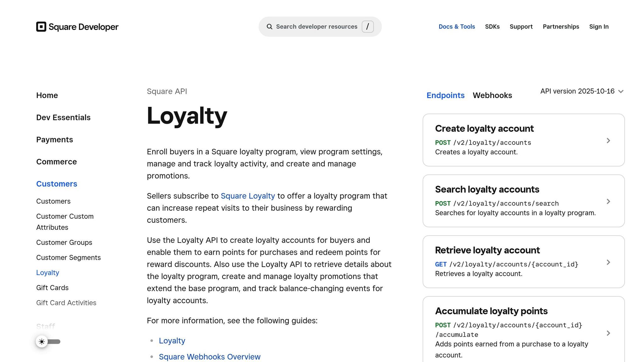The image size is (644, 362).
Task: Switch to the Webhooks tab
Action: click(492, 95)
